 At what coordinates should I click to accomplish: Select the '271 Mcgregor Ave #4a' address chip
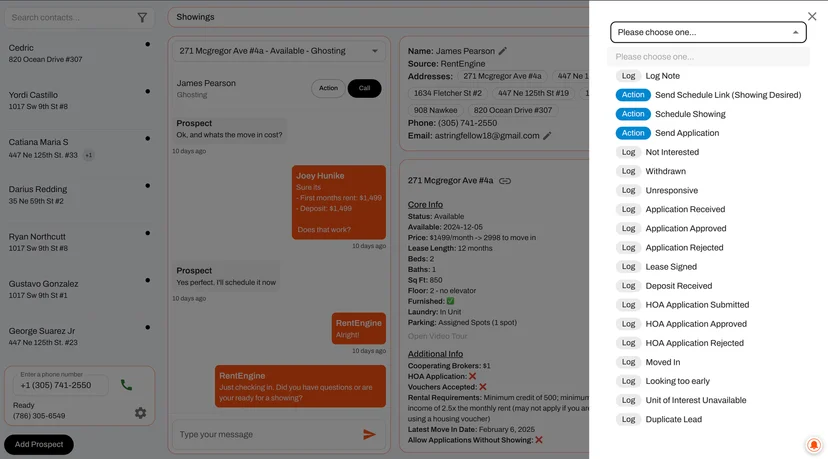(502, 76)
